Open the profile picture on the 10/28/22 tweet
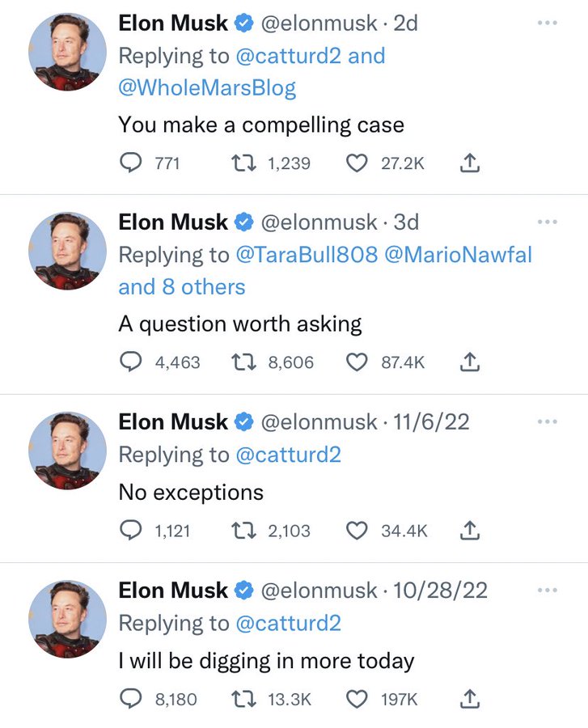Viewport: 588px width, 728px height. click(68, 618)
